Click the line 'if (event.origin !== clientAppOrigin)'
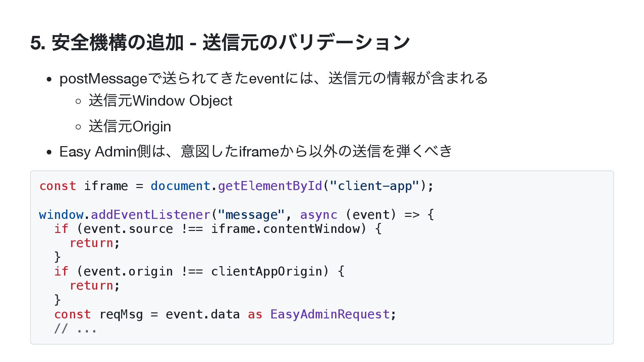The width and height of the screenshot is (644, 362). pos(199,271)
